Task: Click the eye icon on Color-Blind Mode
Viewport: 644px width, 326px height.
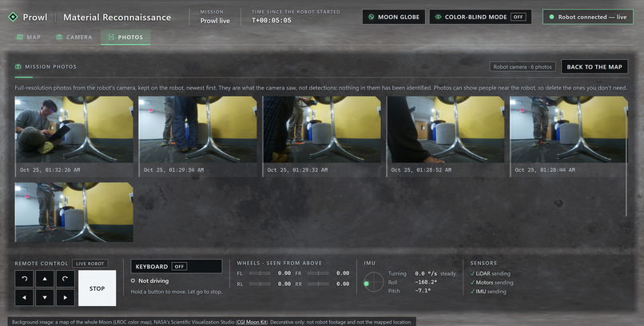Action: [x=438, y=17]
